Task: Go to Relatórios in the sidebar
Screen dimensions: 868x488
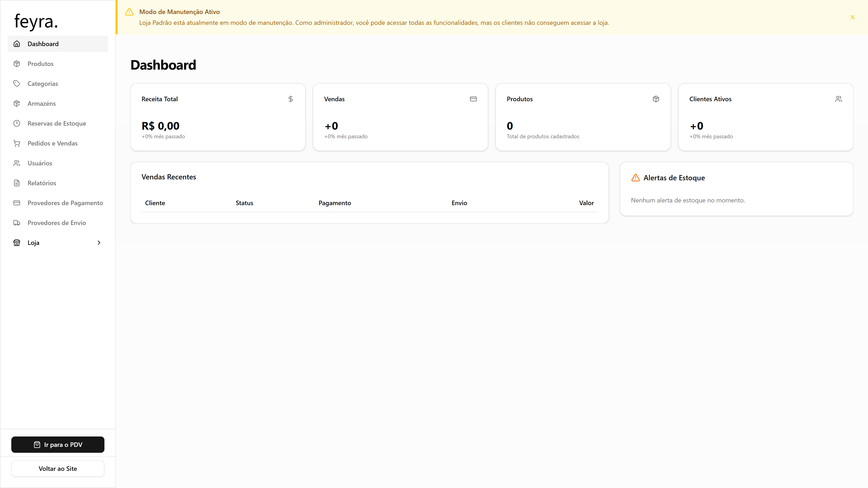Action: click(x=42, y=183)
